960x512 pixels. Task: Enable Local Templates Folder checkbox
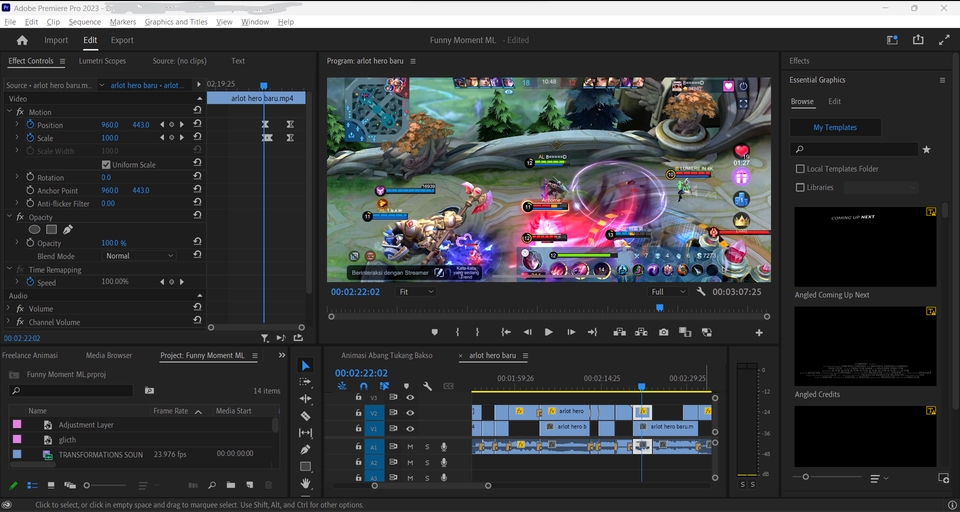pos(800,169)
